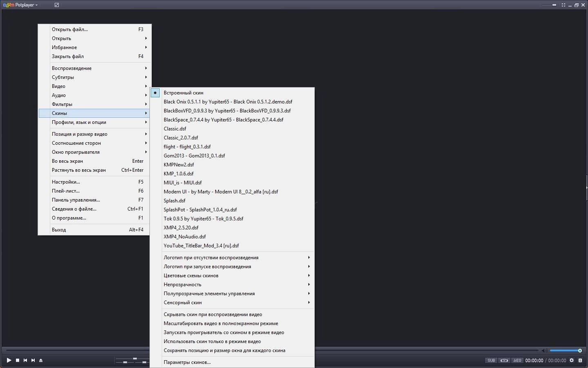Toggle "Масштабировать видео в полноэкранном режиме"

point(232,323)
